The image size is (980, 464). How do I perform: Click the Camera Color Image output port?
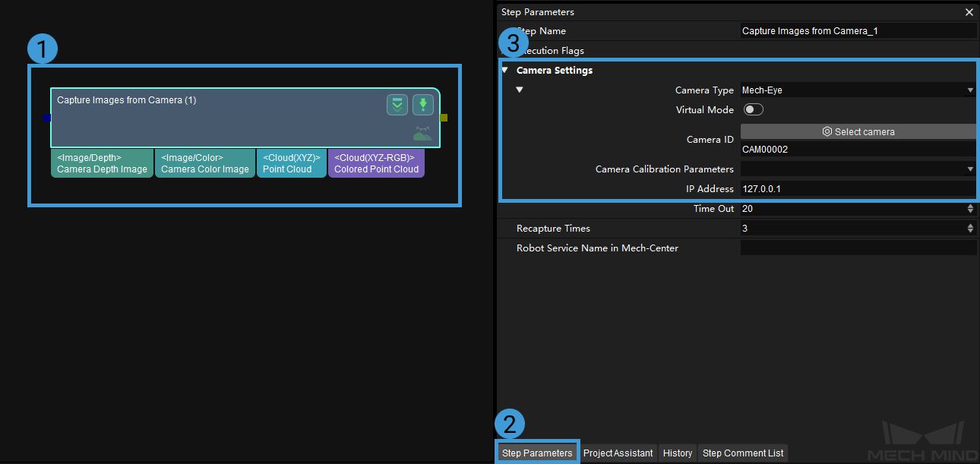pyautogui.click(x=205, y=163)
